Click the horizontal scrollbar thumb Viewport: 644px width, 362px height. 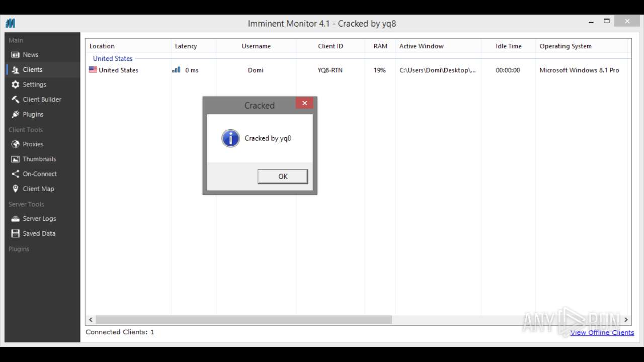pos(244,320)
